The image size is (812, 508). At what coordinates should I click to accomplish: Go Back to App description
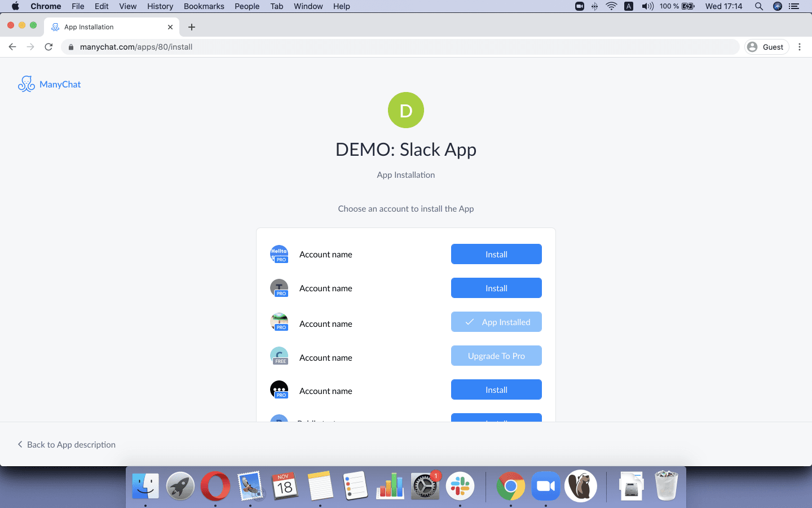click(67, 445)
